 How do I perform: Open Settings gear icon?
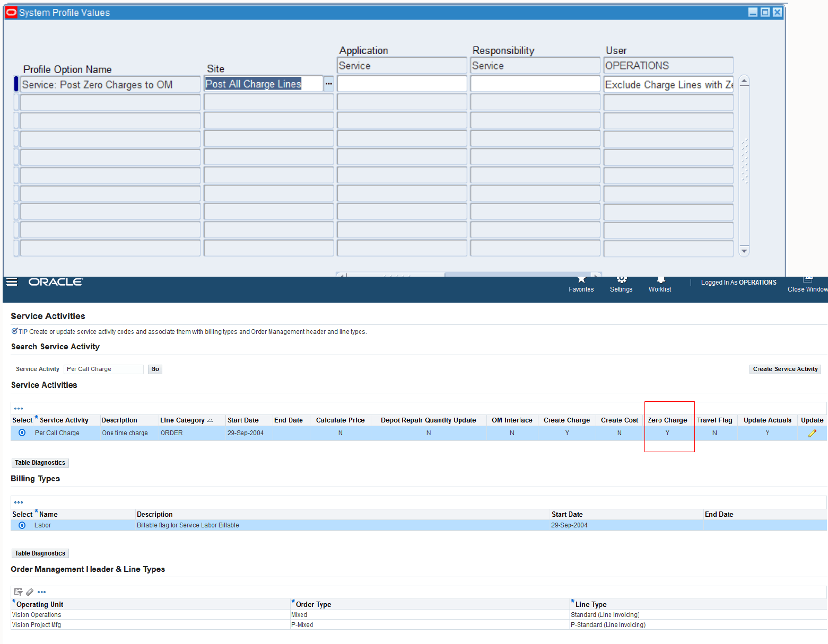click(x=622, y=279)
